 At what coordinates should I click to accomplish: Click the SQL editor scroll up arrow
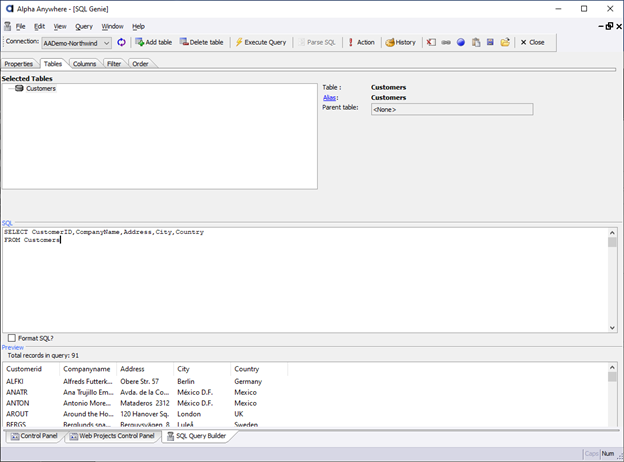pos(612,233)
